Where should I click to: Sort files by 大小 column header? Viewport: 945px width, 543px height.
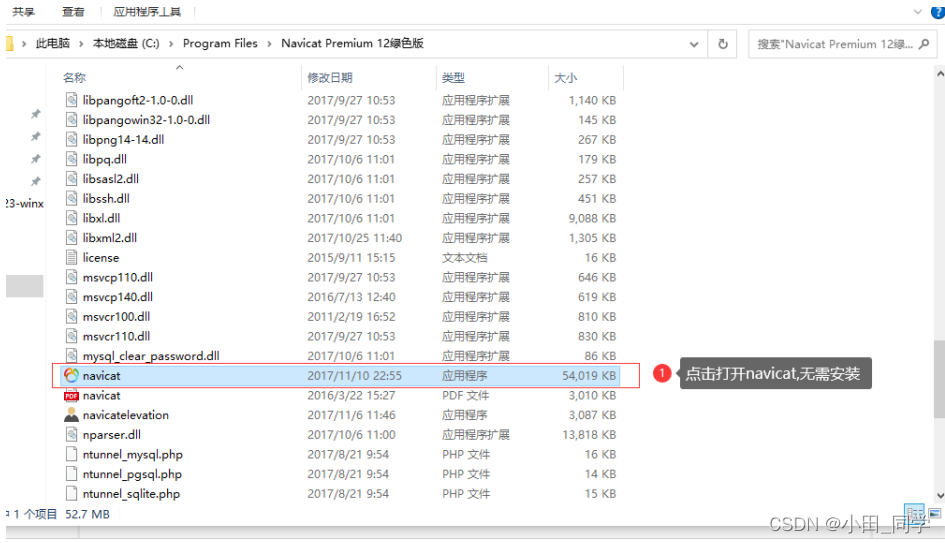tap(565, 78)
